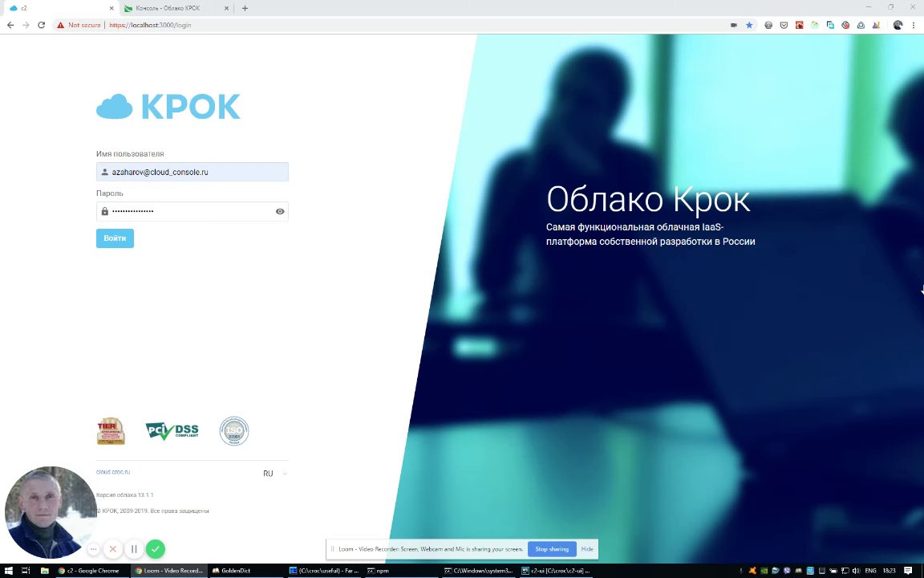924x578 pixels.
Task: Open the cloud.croc.ru link
Action: [113, 472]
